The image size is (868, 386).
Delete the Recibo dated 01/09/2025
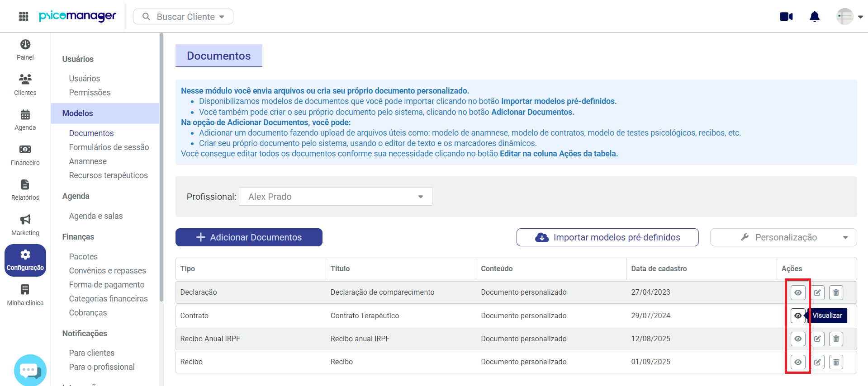tap(836, 362)
